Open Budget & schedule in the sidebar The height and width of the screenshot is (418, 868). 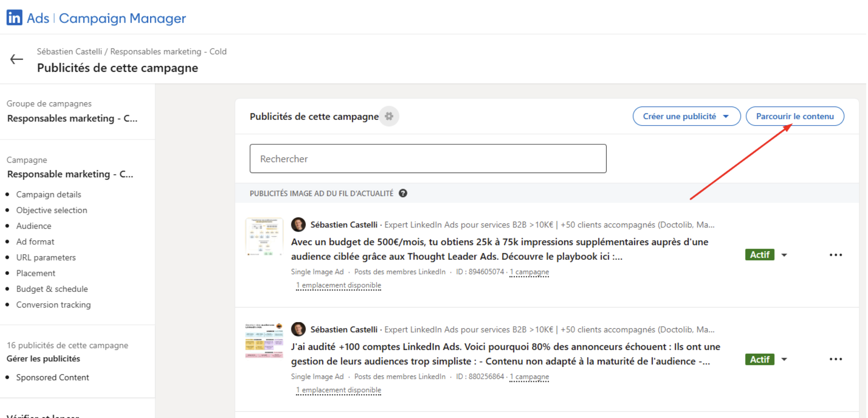point(52,289)
